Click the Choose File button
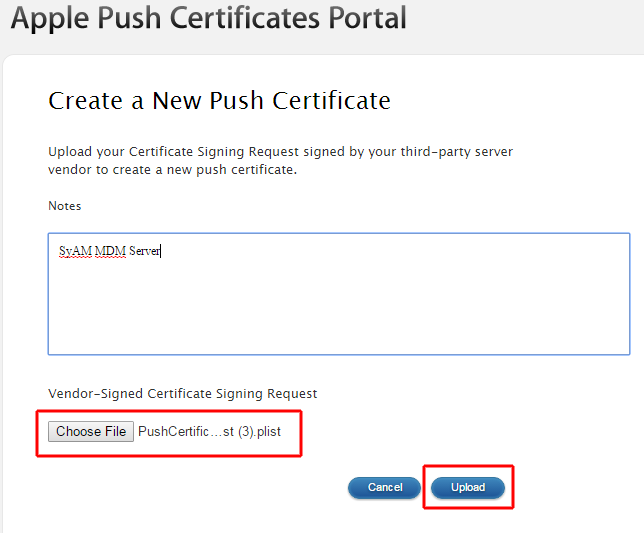Viewport: 644px width, 533px height. pyautogui.click(x=91, y=432)
